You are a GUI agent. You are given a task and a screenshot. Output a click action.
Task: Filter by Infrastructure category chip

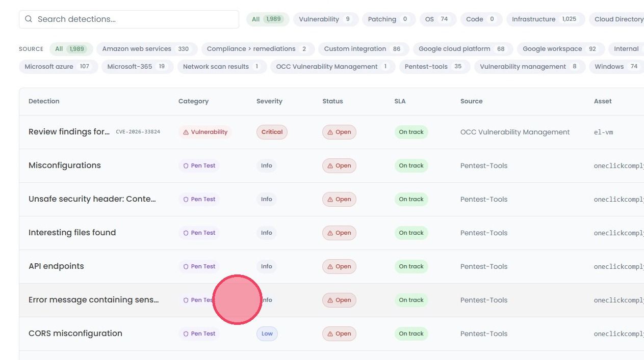click(545, 19)
